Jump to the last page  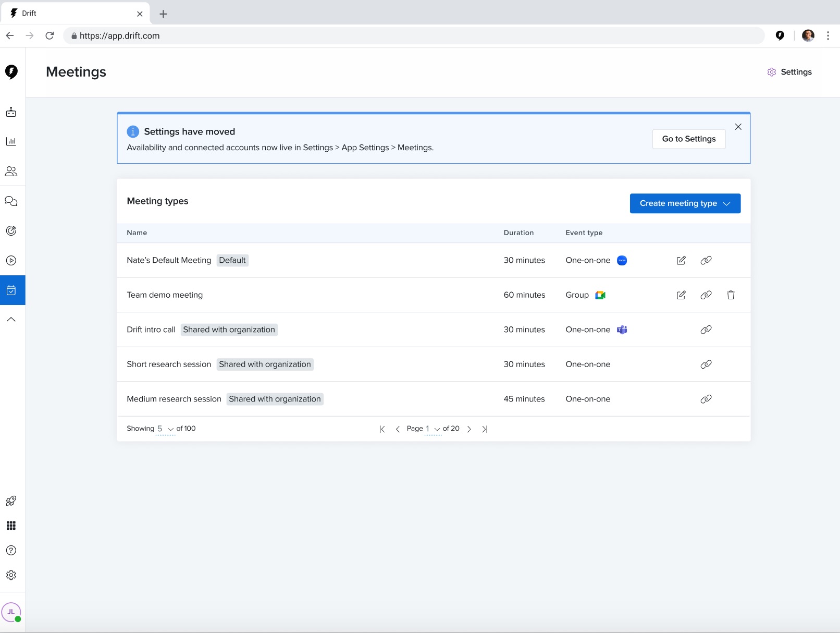point(485,429)
